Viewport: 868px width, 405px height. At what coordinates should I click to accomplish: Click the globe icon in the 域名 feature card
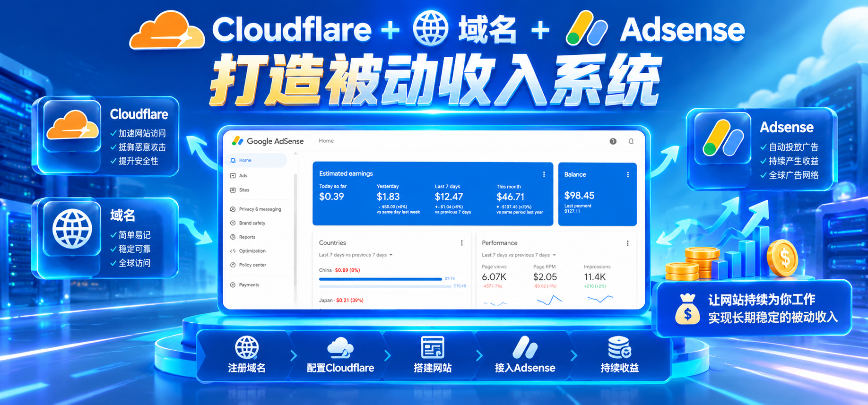[72, 229]
